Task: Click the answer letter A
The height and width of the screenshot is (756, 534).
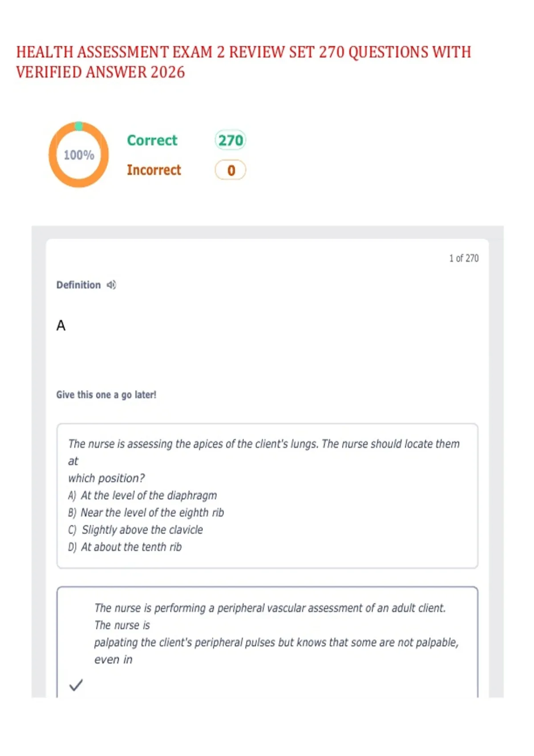Action: click(x=61, y=326)
